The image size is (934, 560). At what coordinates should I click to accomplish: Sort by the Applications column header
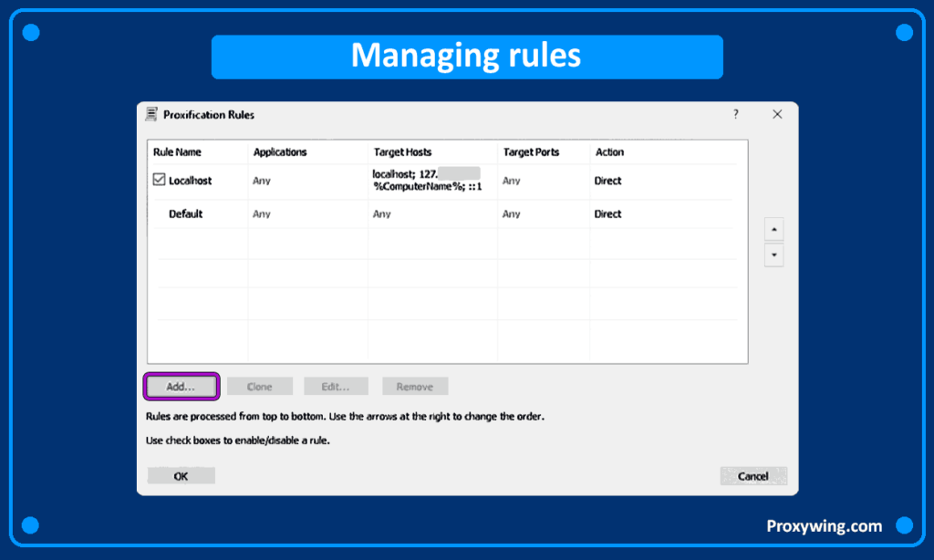[280, 152]
